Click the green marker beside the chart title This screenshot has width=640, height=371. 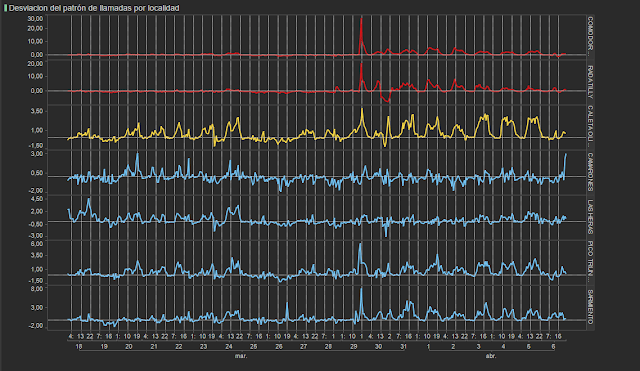[x=5, y=8]
